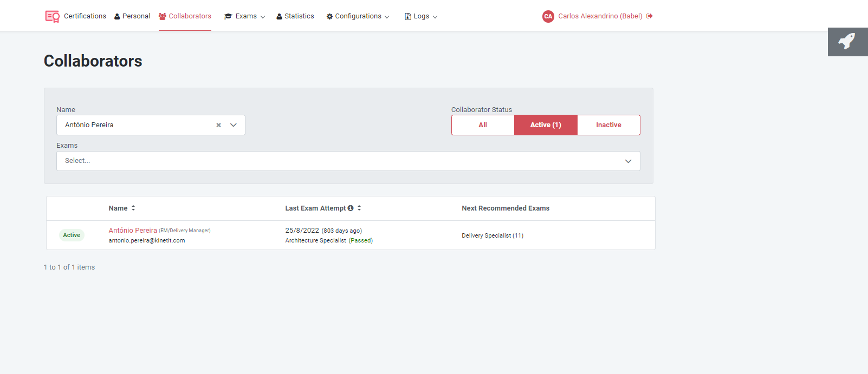Click the certification logo icon

pos(52,16)
